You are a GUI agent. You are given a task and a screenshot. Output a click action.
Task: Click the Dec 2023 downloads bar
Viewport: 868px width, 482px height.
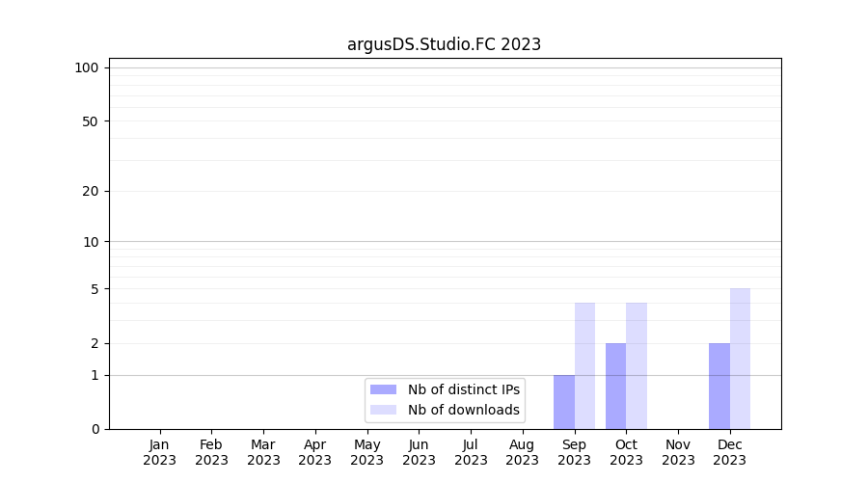tap(740, 359)
